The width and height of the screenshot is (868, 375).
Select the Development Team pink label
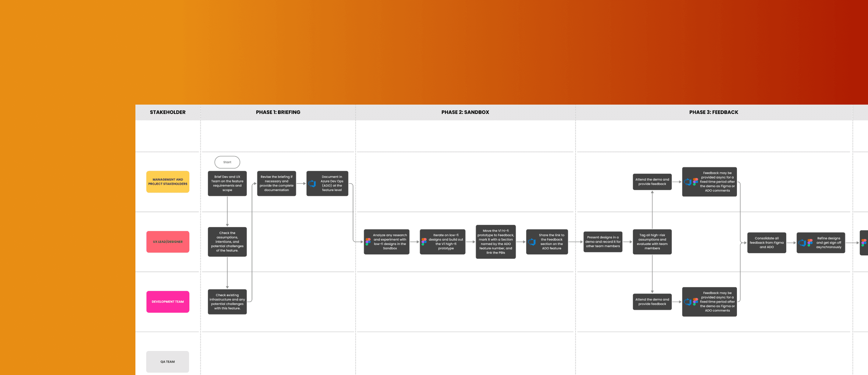[x=168, y=302]
